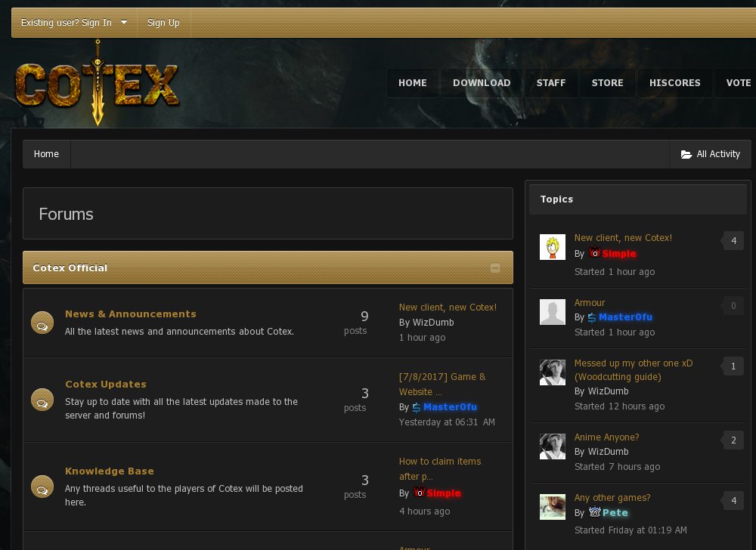Click the avatar for the Anime Anyone topic
Image resolution: width=756 pixels, height=550 pixels.
(553, 446)
